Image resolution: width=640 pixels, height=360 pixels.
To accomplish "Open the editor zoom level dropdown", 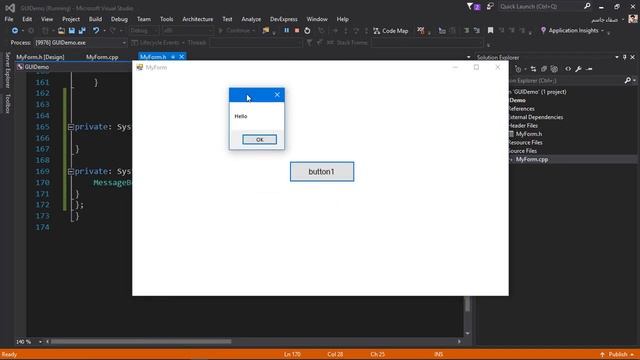I will pyautogui.click(x=40, y=342).
